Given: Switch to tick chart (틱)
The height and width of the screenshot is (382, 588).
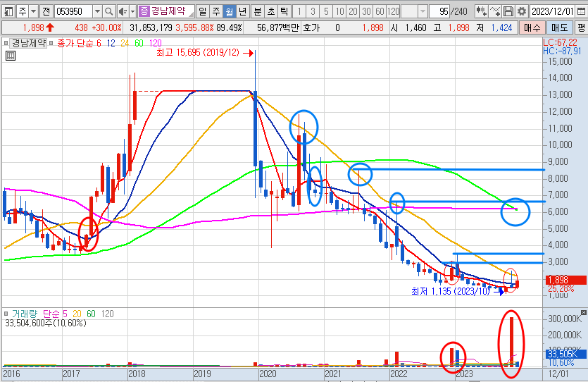Looking at the screenshot, I should click(x=284, y=12).
